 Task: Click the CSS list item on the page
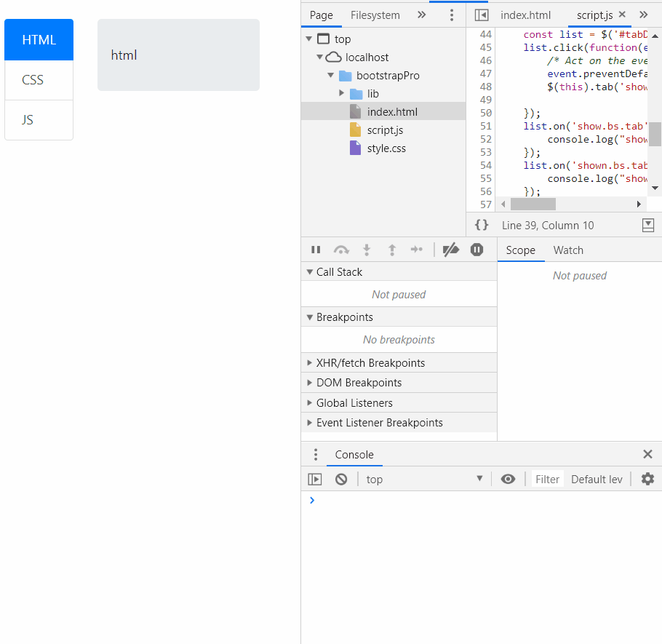39,80
